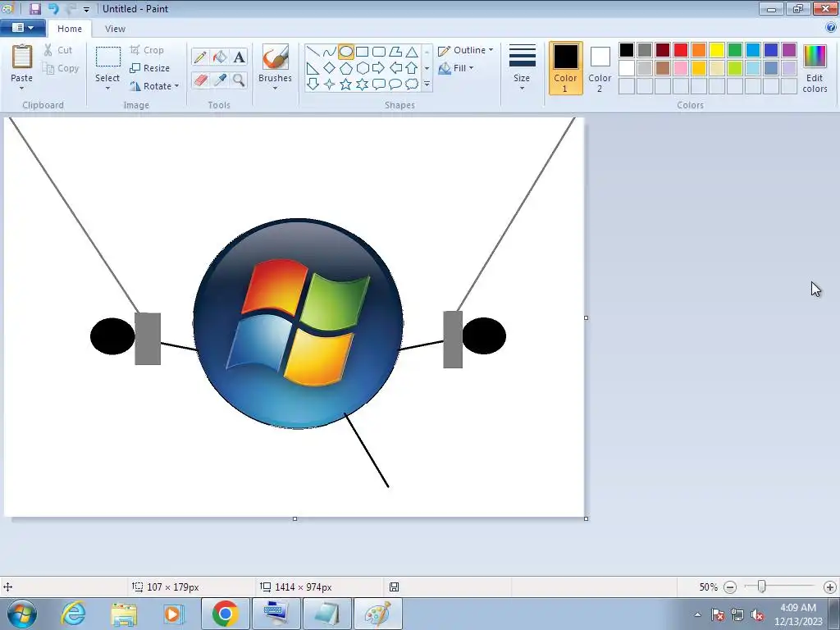Pick the purple color swatch
This screenshot has width=840, height=630.
788,50
